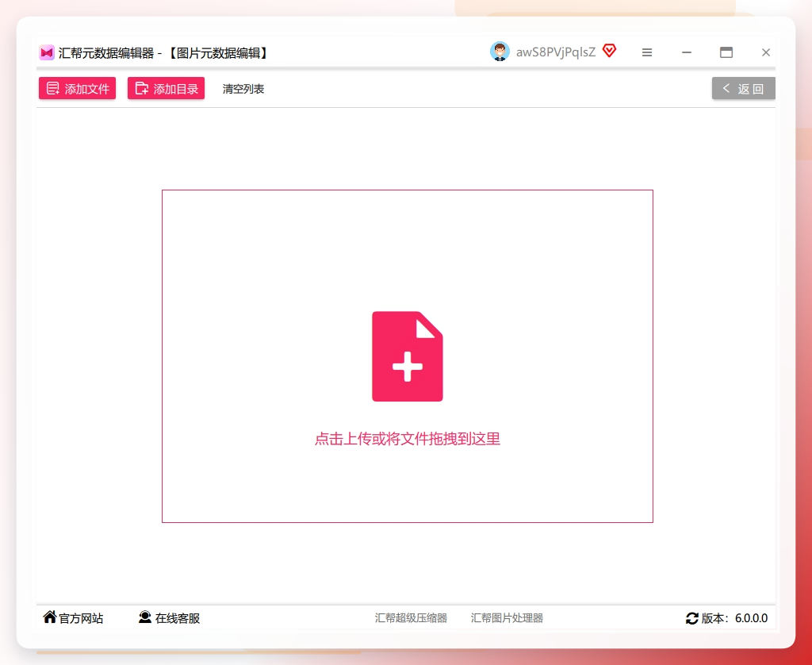Open the 汇帮超级压缩器 link
Screen dimensions: 812x665
tap(412, 618)
